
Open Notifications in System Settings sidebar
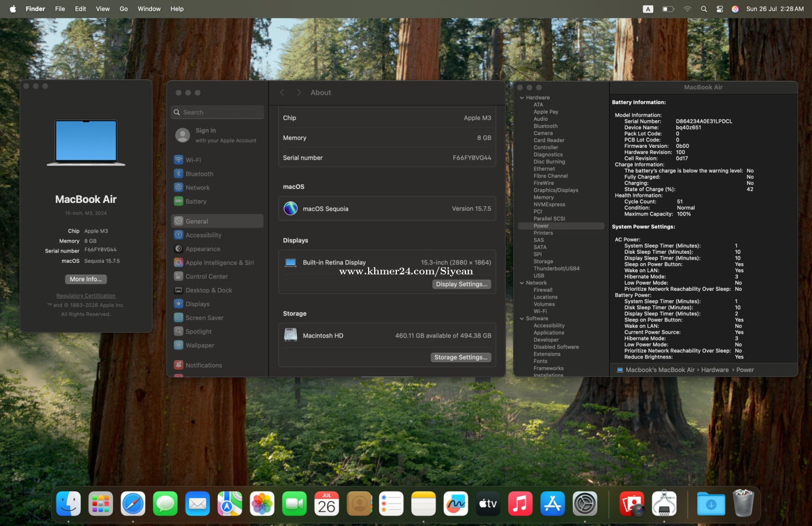coord(217,365)
